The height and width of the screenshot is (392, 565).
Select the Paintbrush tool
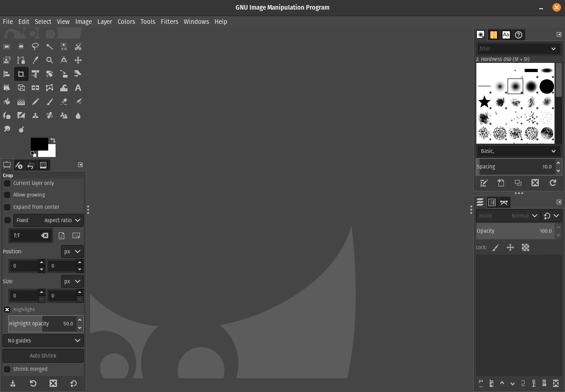(x=50, y=102)
